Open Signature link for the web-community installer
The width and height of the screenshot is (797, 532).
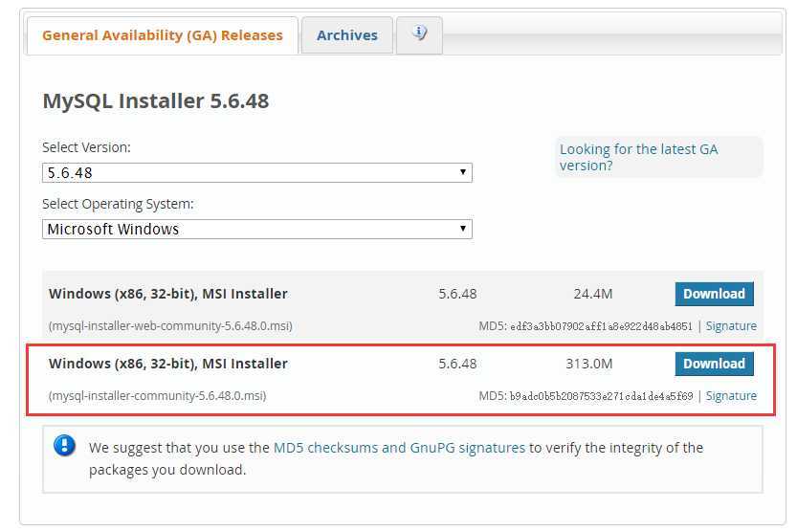tap(731, 326)
